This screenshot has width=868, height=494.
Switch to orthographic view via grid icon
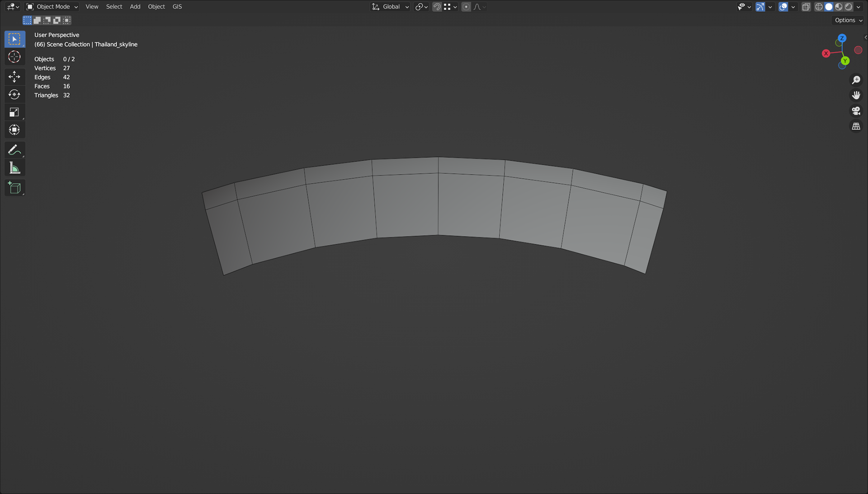point(856,126)
